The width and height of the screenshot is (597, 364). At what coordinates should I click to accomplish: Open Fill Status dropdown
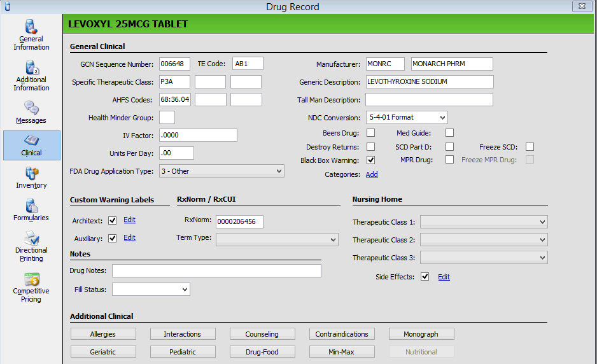pos(151,290)
